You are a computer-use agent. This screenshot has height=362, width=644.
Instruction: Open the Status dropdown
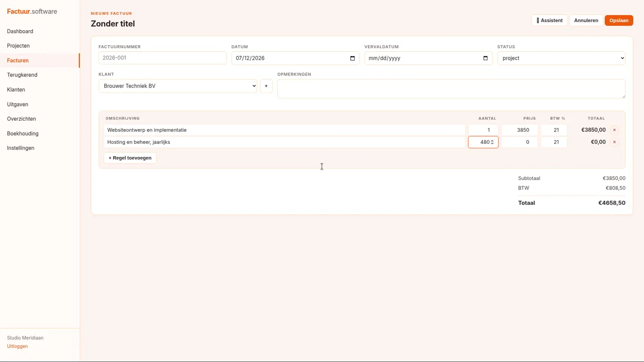pos(561,58)
